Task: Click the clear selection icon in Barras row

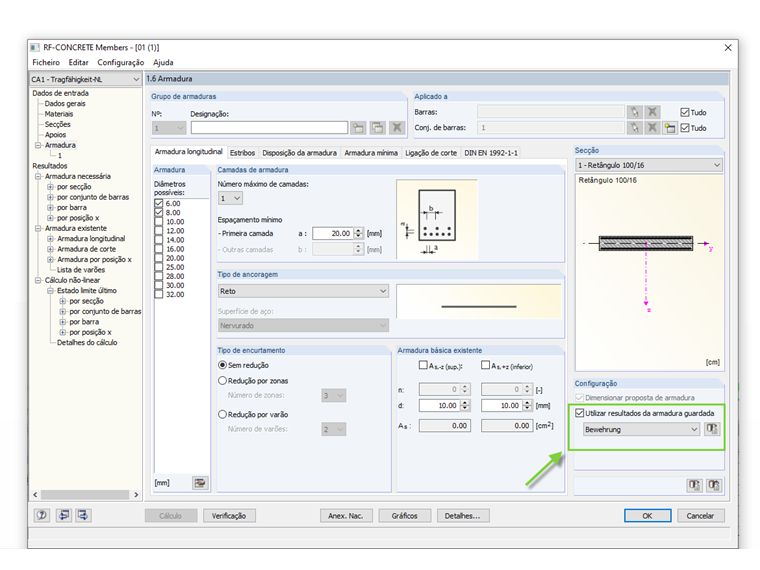Action: pos(652,112)
